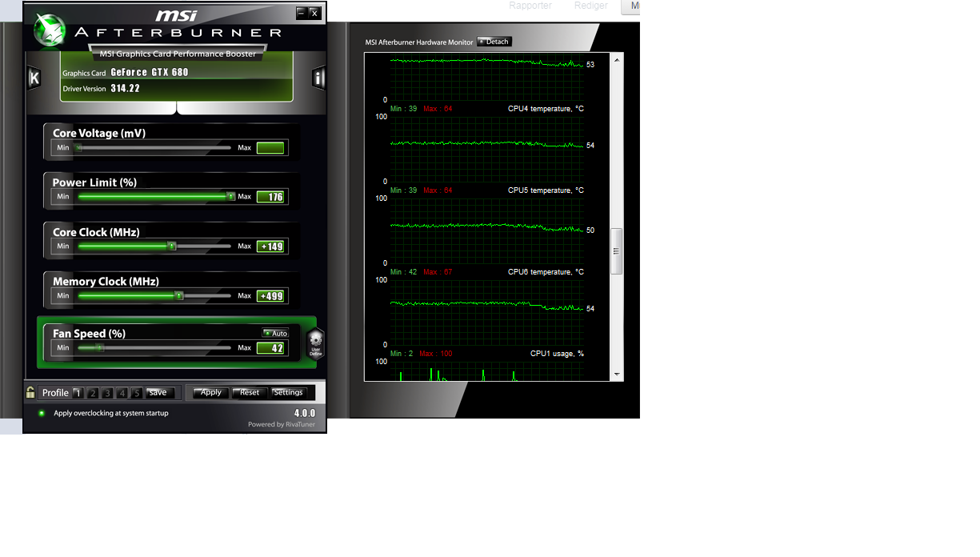Click the CPU5 temperature graph label

pyautogui.click(x=546, y=190)
